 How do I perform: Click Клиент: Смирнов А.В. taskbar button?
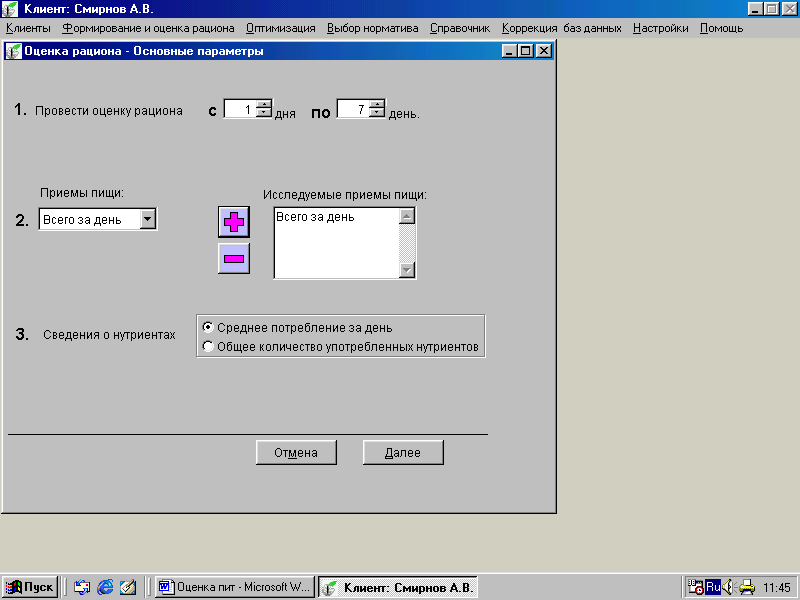(398, 587)
